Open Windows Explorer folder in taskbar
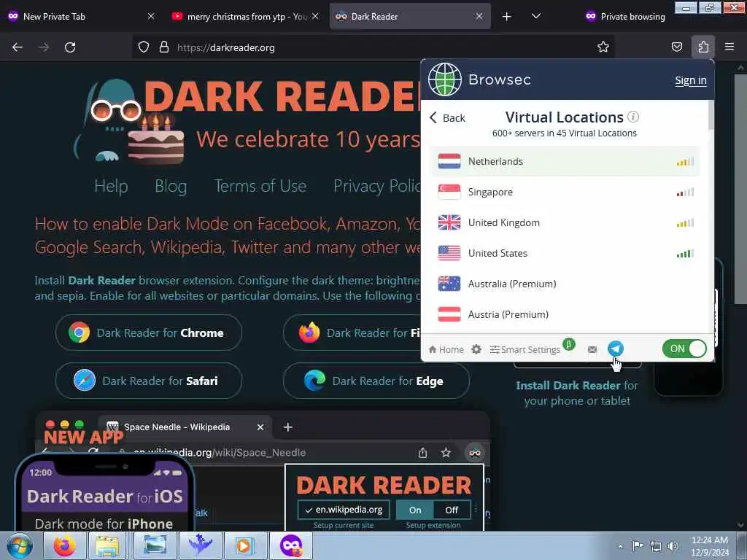 (108, 545)
